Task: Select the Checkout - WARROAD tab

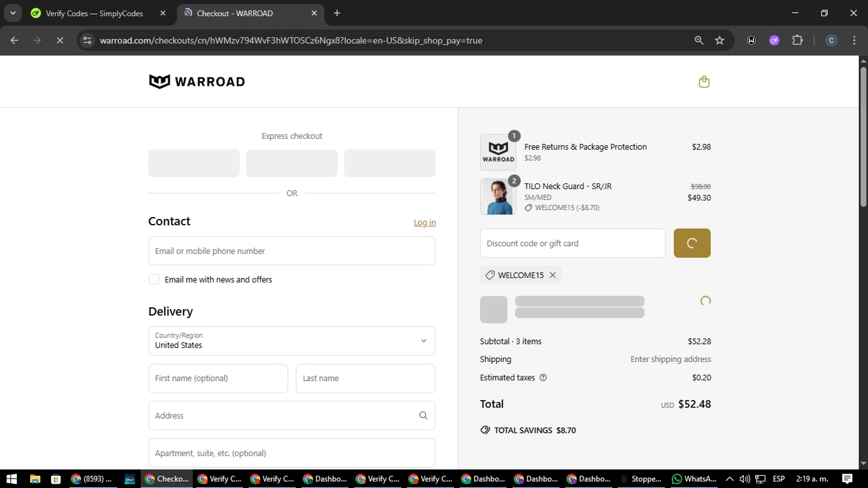Action: pyautogui.click(x=251, y=13)
